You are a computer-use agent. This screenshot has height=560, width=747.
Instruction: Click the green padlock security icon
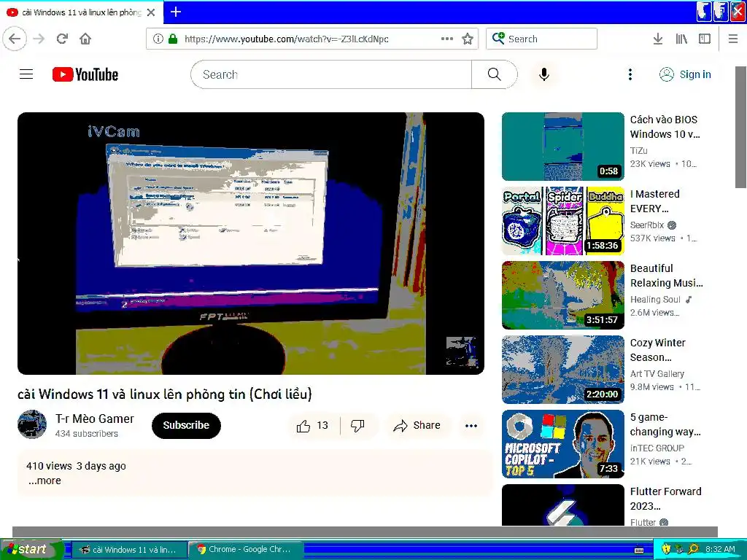[x=173, y=39]
